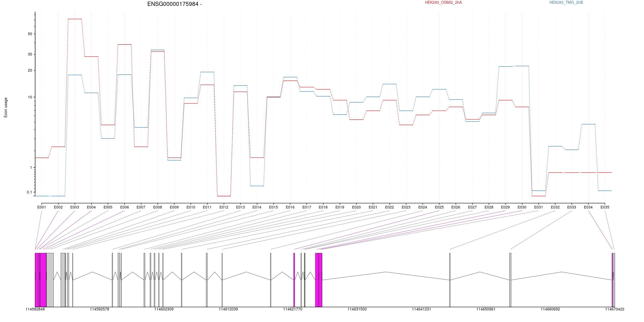Click exon label E029
Image resolution: width=644 pixels, height=322 pixels.
pyautogui.click(x=505, y=207)
